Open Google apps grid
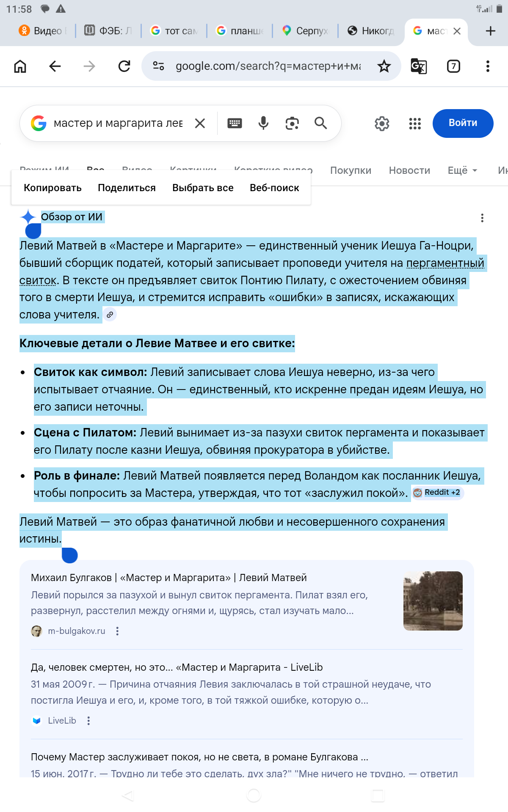508x812 pixels. pyautogui.click(x=415, y=123)
